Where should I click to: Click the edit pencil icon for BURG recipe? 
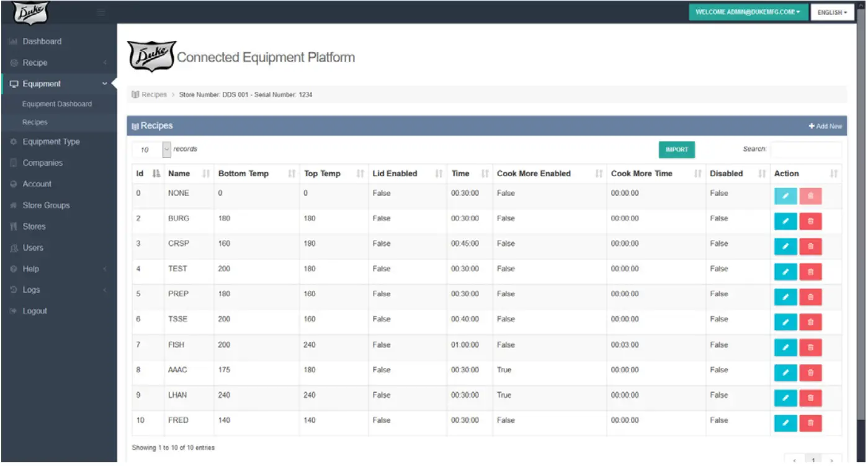coord(785,222)
